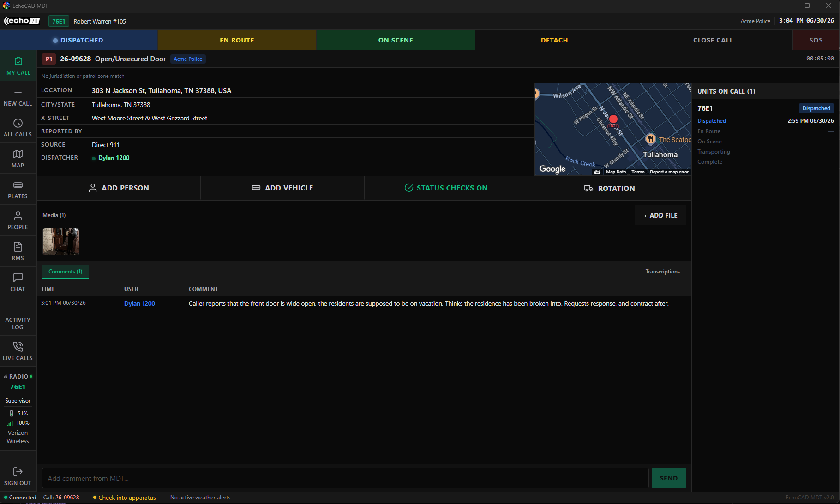Toggle Status Checks On
This screenshot has height=504, width=840.
tap(446, 188)
